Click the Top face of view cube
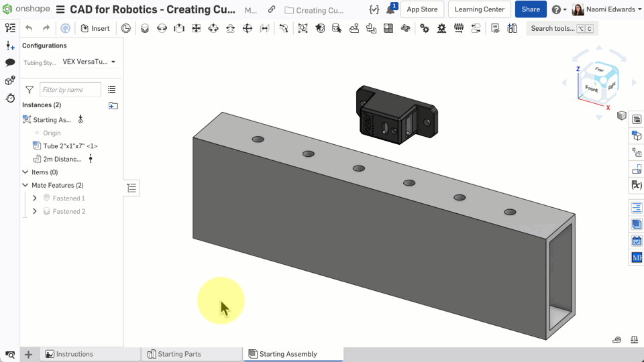644x362 pixels. coord(599,69)
